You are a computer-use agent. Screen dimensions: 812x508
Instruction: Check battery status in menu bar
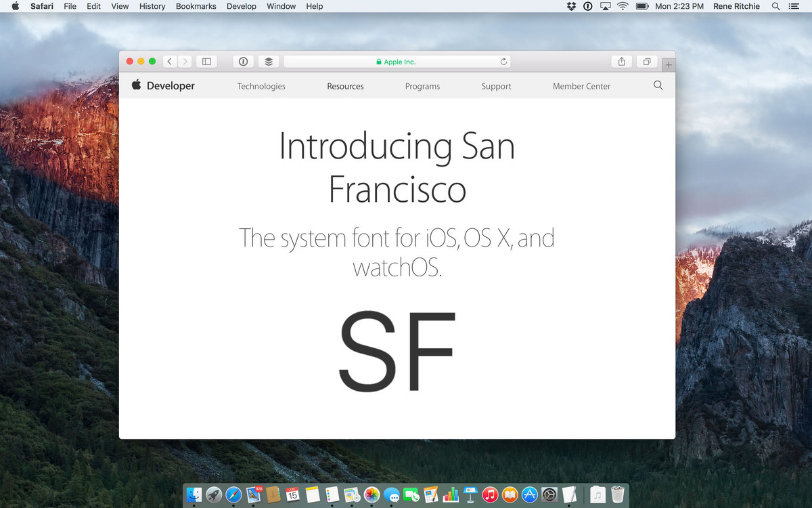coord(642,6)
